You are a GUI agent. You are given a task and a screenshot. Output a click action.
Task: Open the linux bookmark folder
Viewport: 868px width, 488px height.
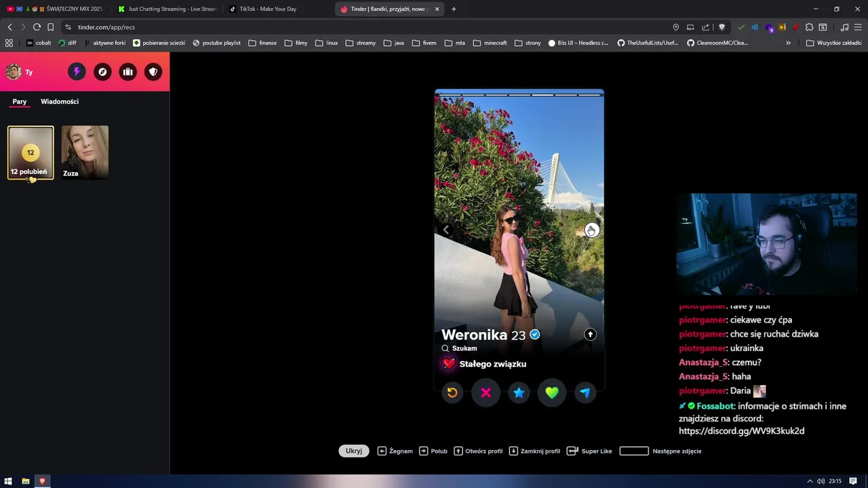click(326, 43)
